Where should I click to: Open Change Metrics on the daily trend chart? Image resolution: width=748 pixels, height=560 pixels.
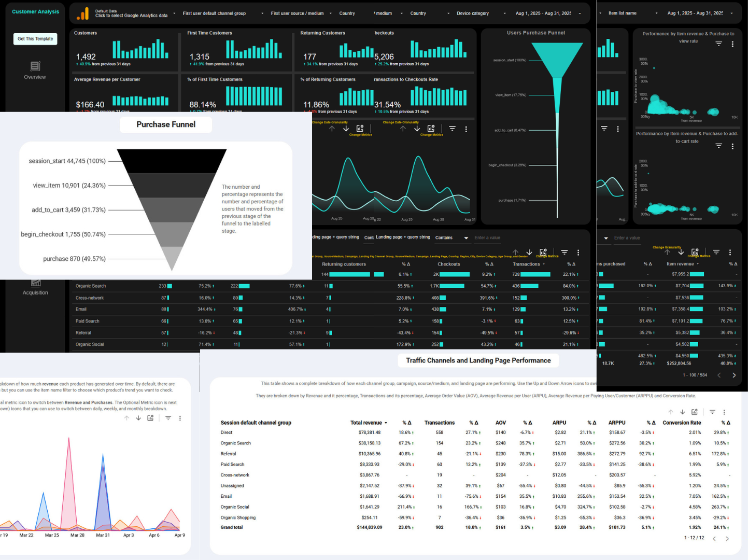click(360, 128)
